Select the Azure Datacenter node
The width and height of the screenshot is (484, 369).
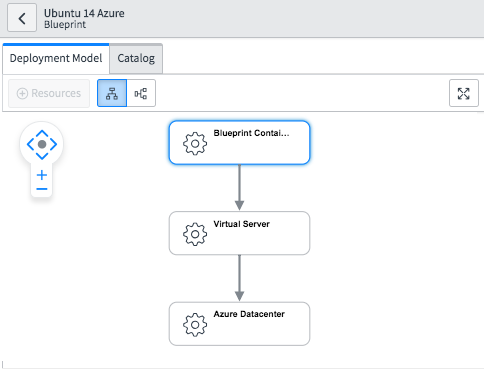click(239, 324)
